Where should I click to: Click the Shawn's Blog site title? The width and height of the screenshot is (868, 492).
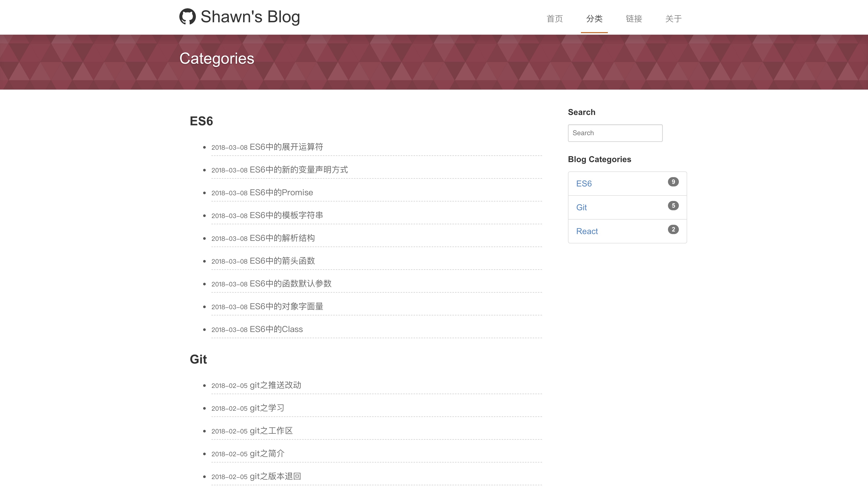250,17
